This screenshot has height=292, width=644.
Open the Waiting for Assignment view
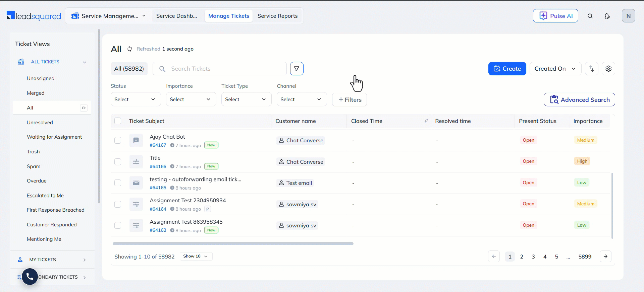pyautogui.click(x=54, y=137)
